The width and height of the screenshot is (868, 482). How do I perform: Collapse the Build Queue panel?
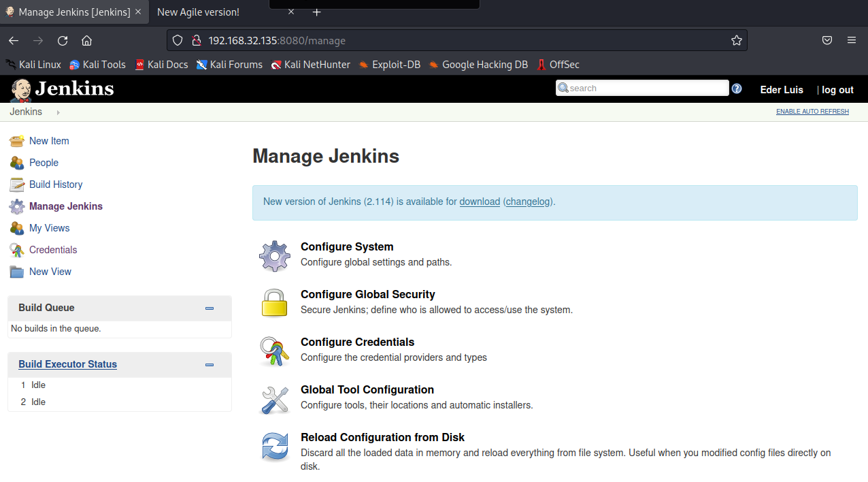click(x=210, y=308)
